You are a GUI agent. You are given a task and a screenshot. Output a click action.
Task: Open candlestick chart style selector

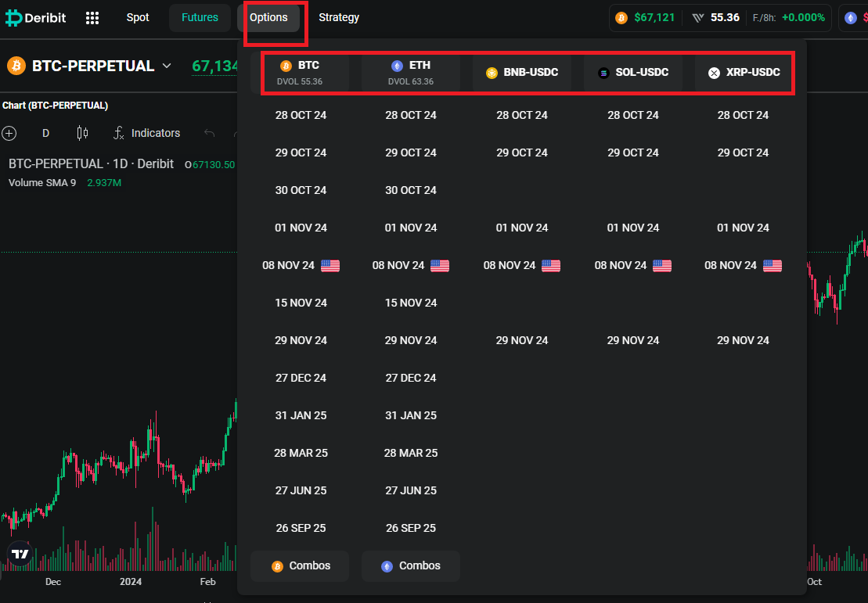tap(82, 133)
